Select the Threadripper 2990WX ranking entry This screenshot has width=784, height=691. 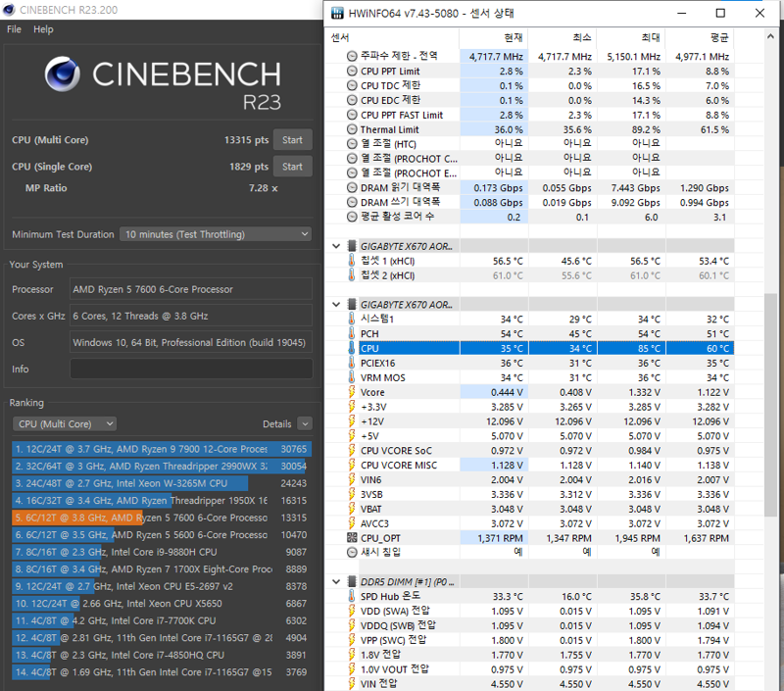(x=162, y=466)
